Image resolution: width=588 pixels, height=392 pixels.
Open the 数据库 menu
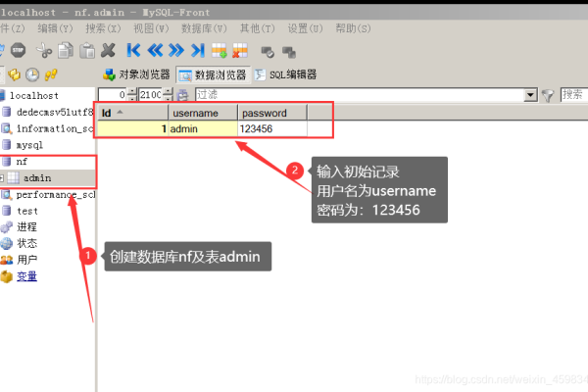[x=204, y=28]
